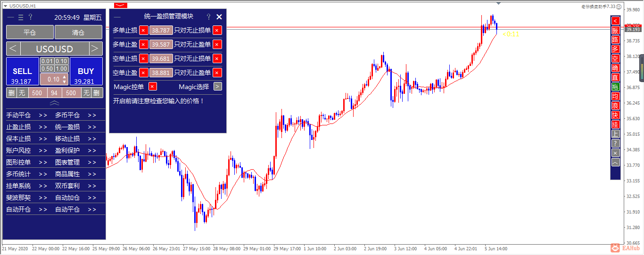This screenshot has width=644, height=255.
Task: Toggle 只对无止损单 switch in the 多单止损 row
Action: pos(217,31)
